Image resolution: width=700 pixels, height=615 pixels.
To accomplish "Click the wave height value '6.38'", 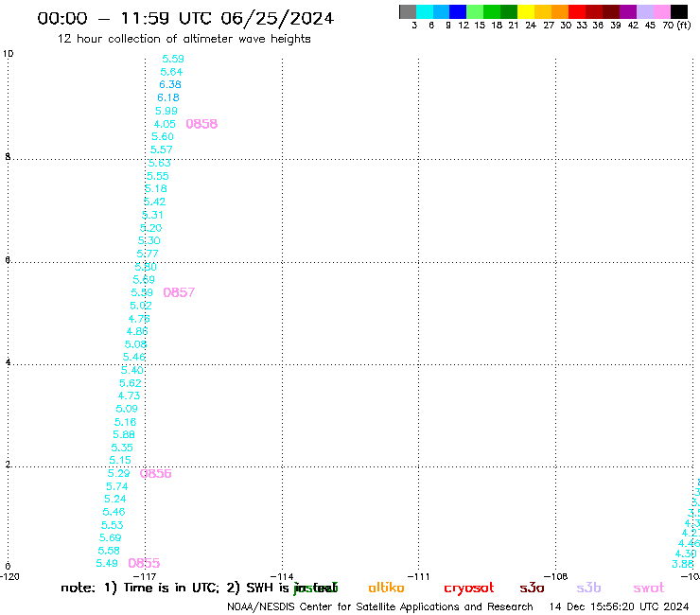I will coord(170,84).
